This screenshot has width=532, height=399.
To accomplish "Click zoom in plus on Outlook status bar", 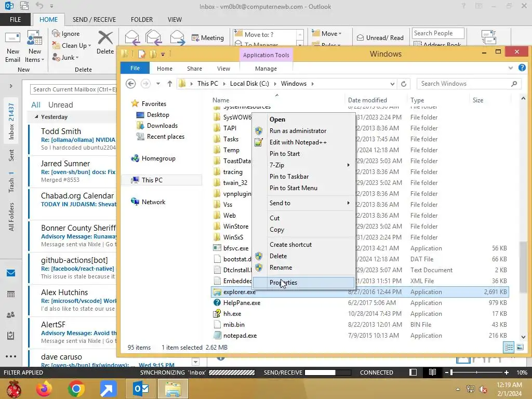I will click(506, 372).
